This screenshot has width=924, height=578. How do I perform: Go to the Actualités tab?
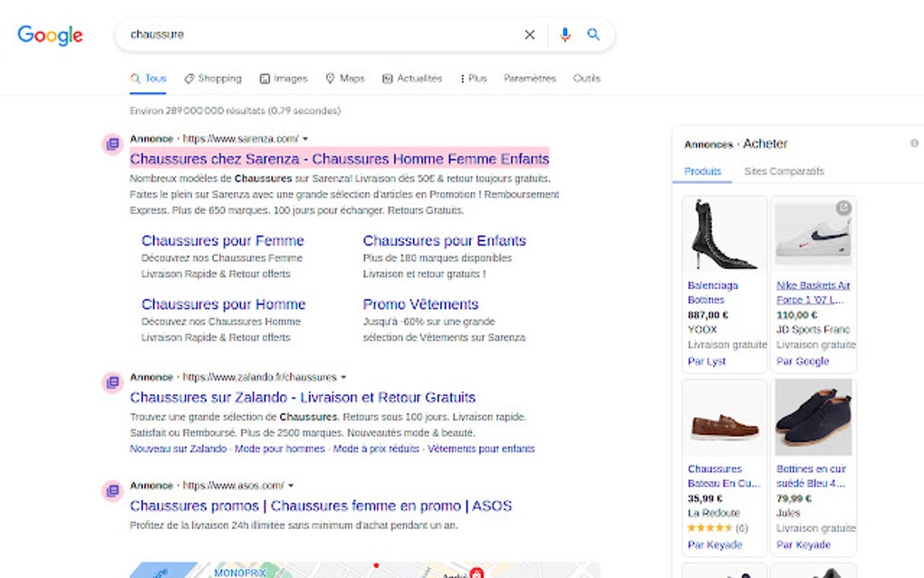pos(412,78)
